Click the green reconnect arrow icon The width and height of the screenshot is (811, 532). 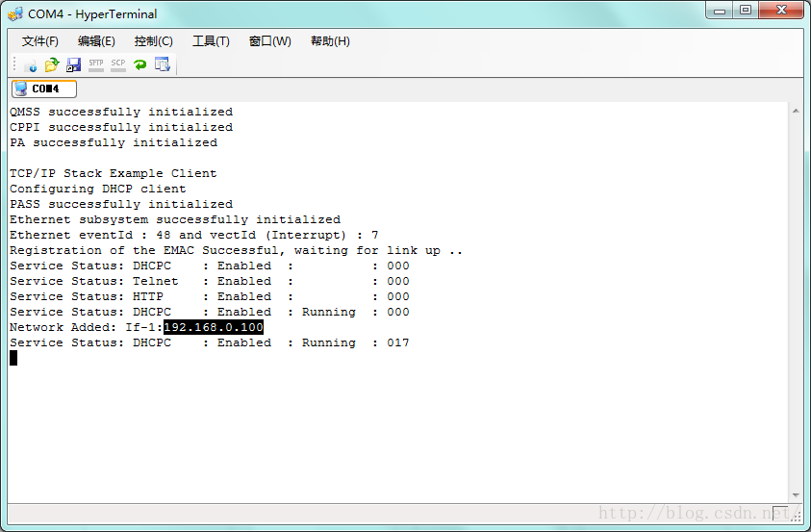(139, 64)
